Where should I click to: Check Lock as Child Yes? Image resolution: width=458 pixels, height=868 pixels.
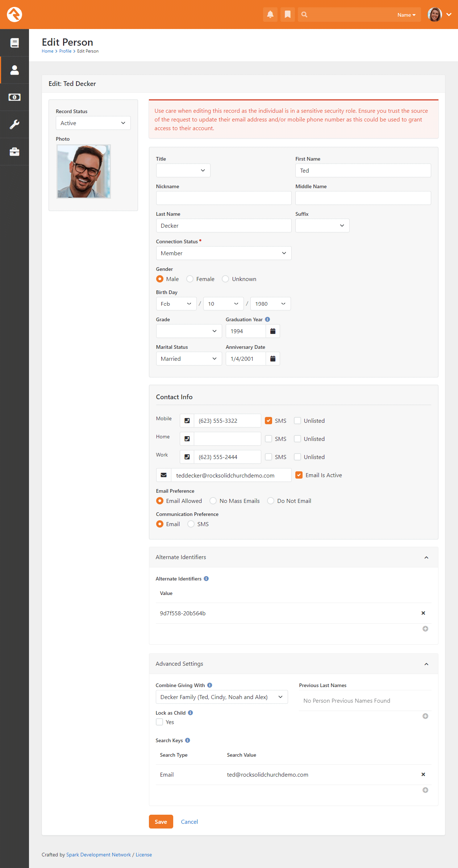click(x=159, y=722)
